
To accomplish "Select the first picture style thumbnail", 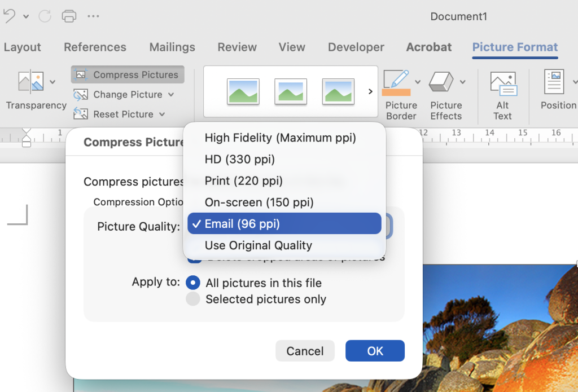I will pos(243,91).
